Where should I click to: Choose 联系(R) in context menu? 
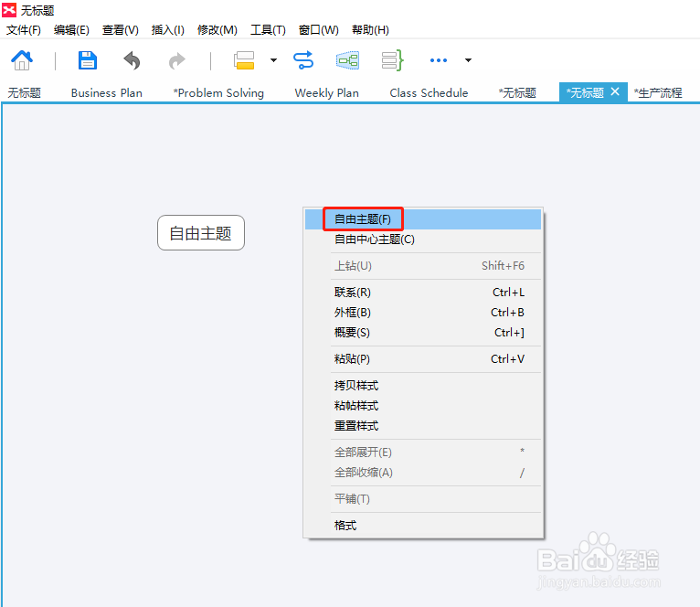[x=423, y=293]
